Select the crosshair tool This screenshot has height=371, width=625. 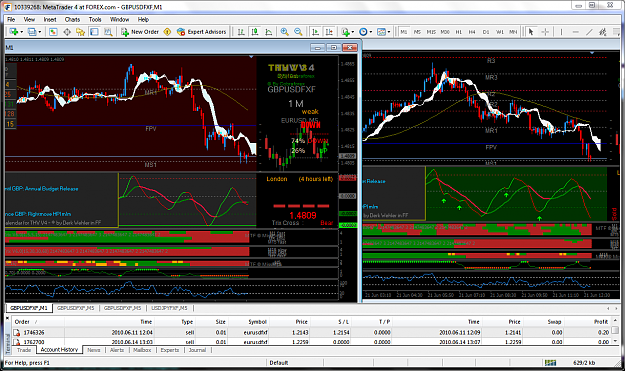click(x=545, y=32)
